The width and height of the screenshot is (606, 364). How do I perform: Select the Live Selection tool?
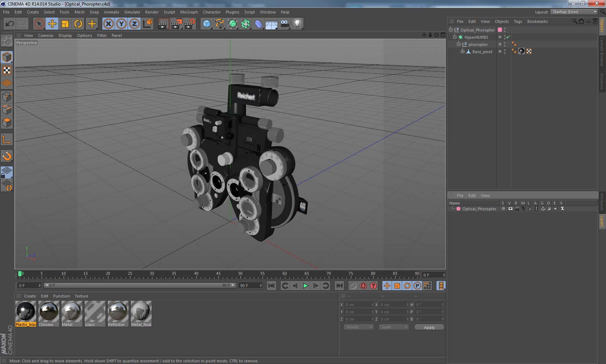point(39,24)
